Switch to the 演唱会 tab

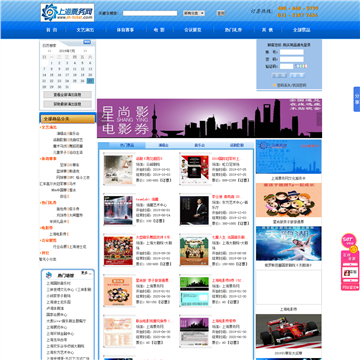click(163, 145)
